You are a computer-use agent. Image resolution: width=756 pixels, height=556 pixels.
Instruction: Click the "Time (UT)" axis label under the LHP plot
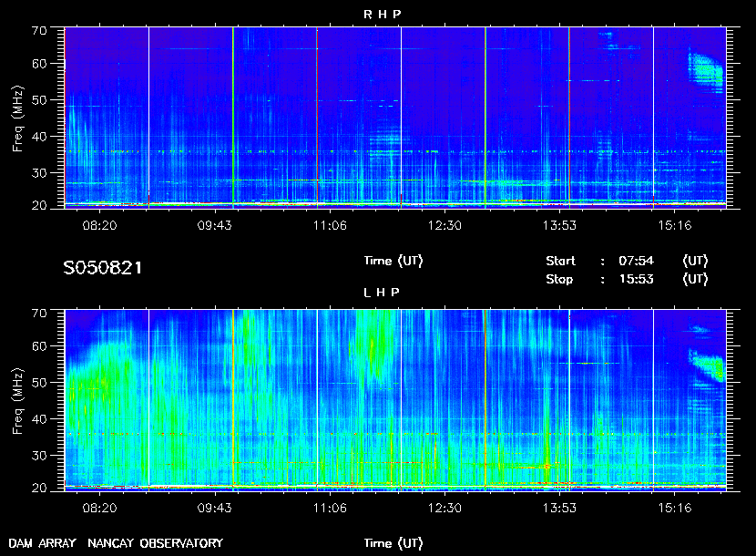393,543
